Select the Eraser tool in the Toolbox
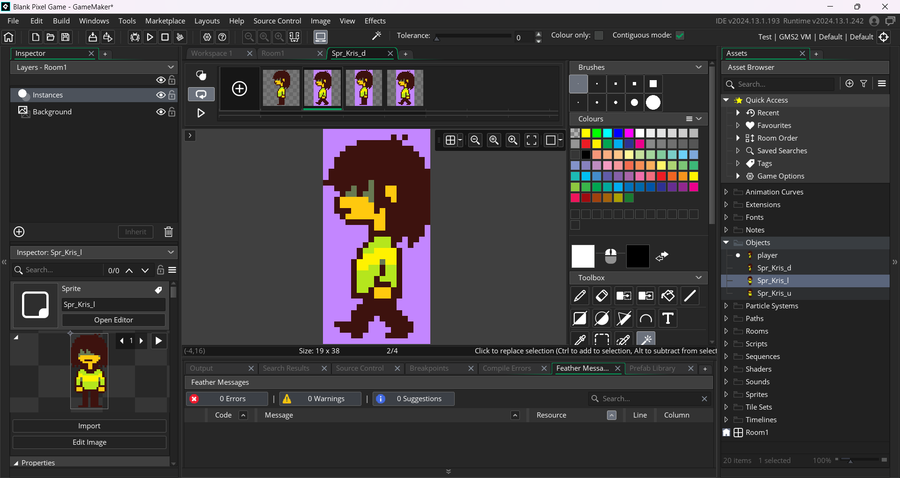Image resolution: width=900 pixels, height=478 pixels. point(602,296)
